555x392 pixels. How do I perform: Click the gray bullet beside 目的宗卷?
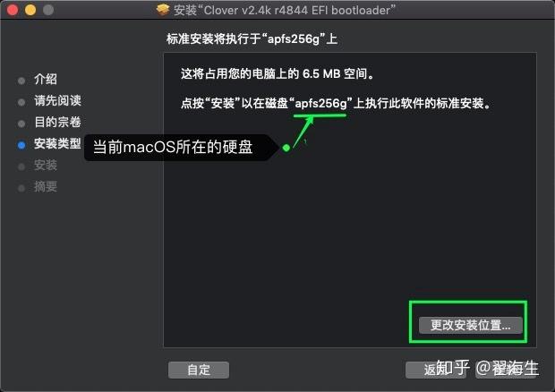[21, 124]
